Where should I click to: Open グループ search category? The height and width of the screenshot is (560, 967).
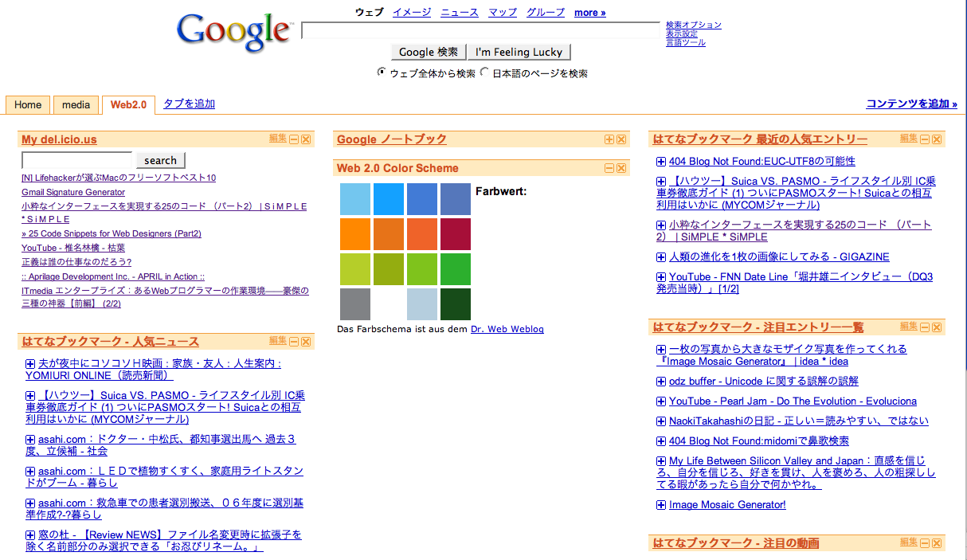546,12
